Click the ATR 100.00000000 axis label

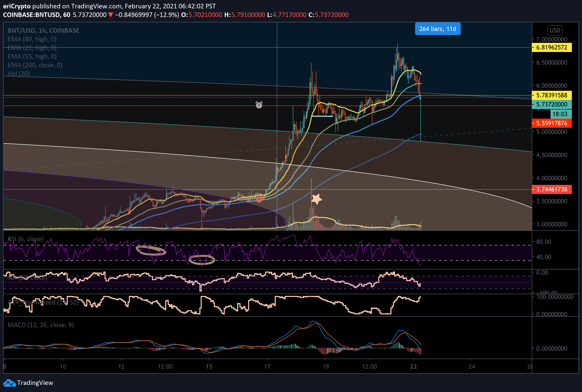pyautogui.click(x=555, y=297)
